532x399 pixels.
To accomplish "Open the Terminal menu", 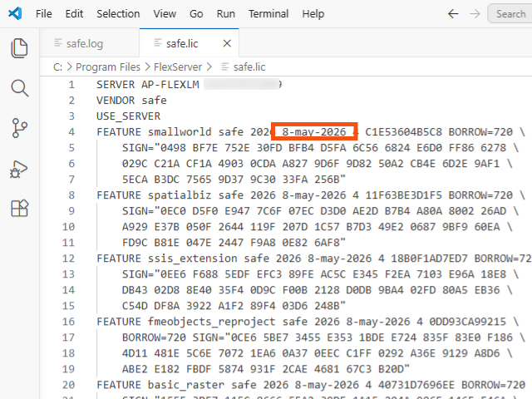I will [268, 14].
